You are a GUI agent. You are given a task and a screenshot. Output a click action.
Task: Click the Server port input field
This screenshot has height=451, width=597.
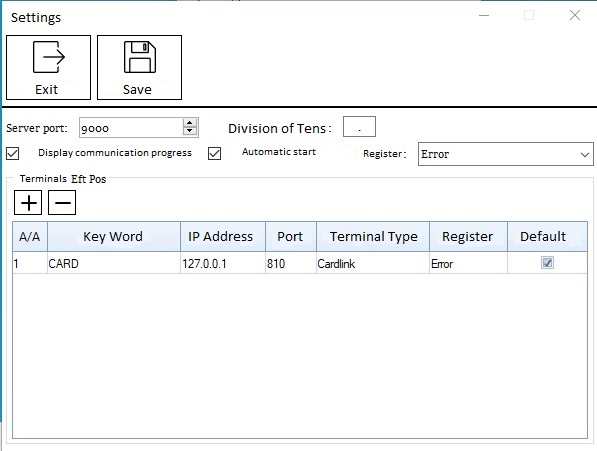131,127
